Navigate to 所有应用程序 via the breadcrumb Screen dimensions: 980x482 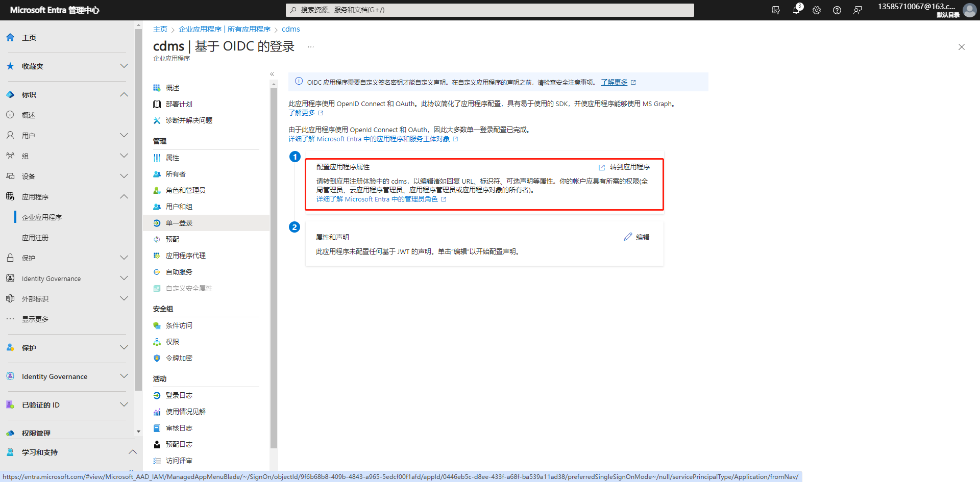249,29
